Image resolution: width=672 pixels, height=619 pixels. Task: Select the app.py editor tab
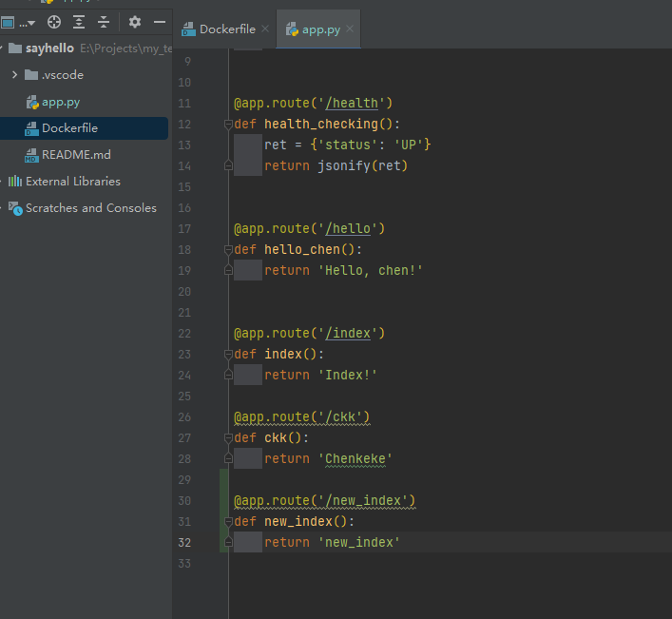click(x=320, y=29)
